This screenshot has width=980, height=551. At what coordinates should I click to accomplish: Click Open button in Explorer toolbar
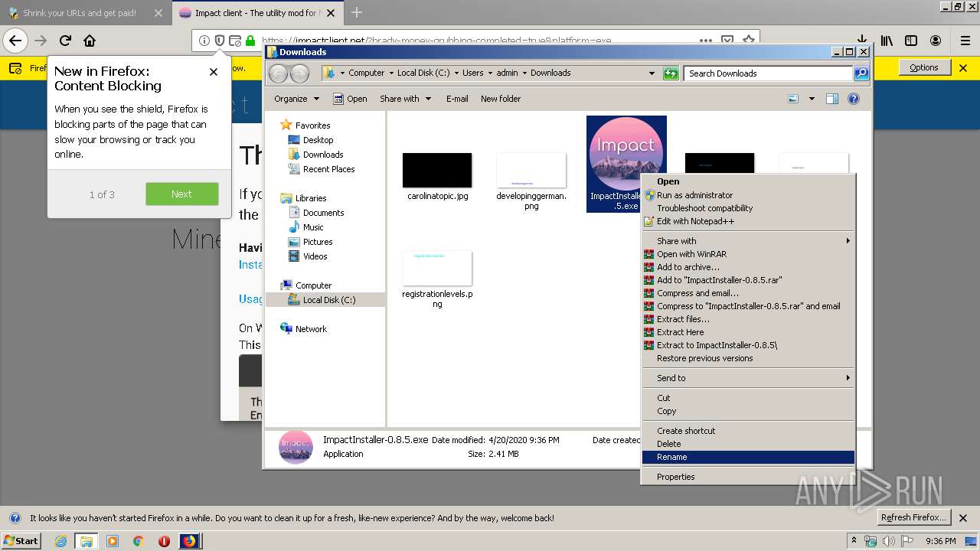coord(350,99)
